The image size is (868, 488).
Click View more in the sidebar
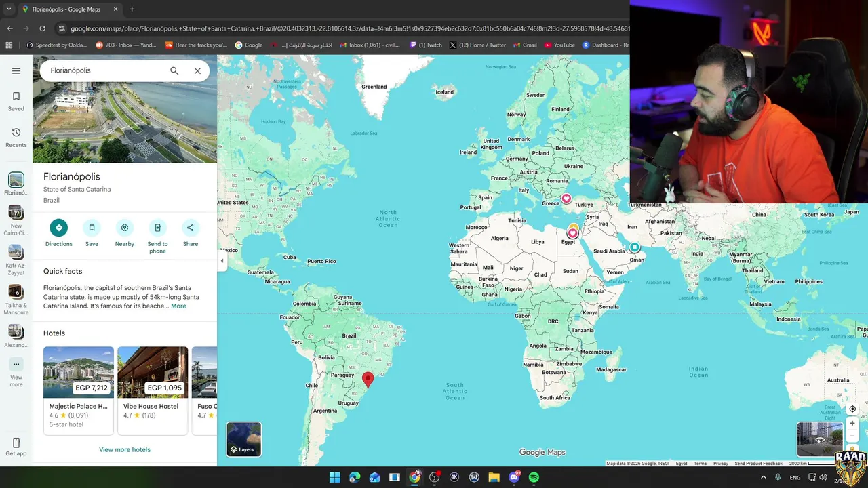click(16, 372)
